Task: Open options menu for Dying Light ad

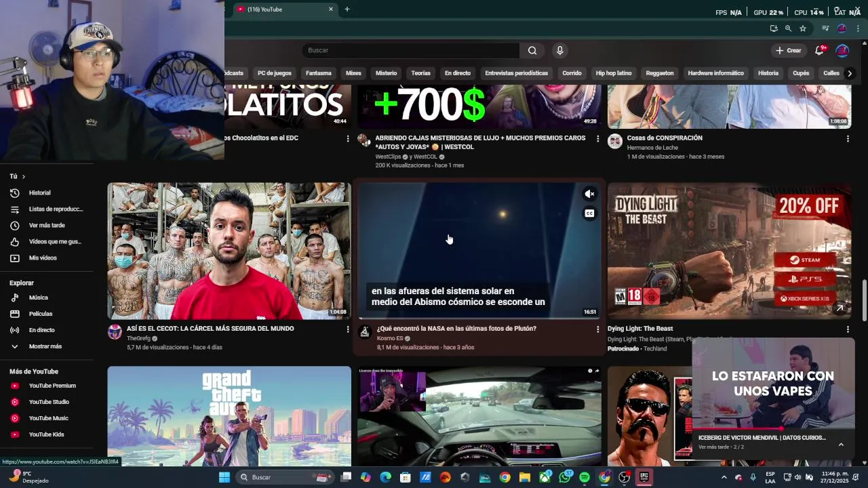Action: pos(848,329)
